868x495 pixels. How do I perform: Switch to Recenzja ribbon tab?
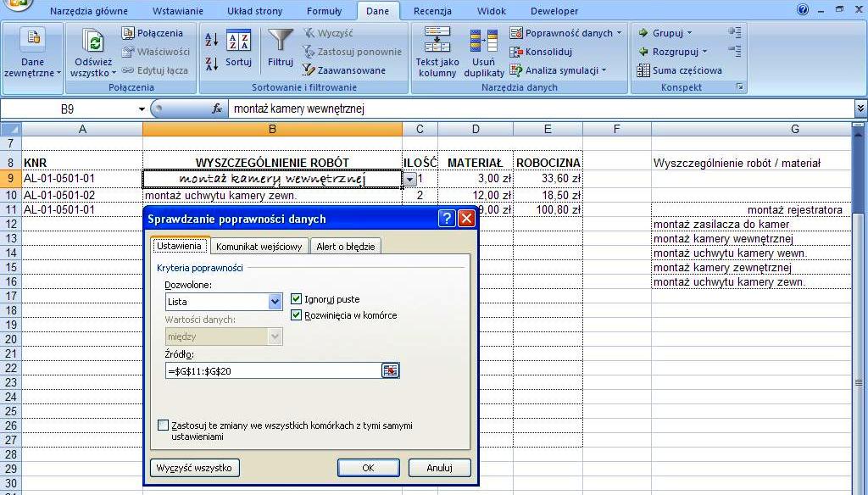432,11
